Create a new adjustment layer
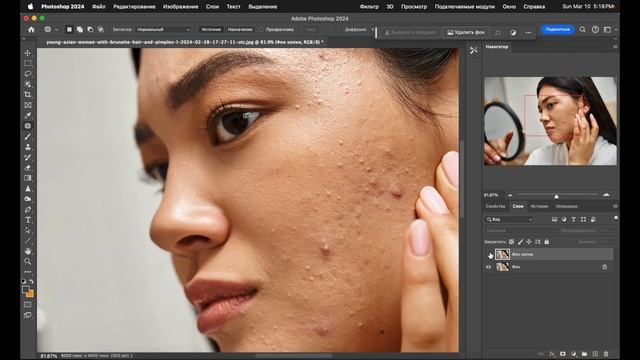This screenshot has width=640, height=360. click(x=573, y=354)
